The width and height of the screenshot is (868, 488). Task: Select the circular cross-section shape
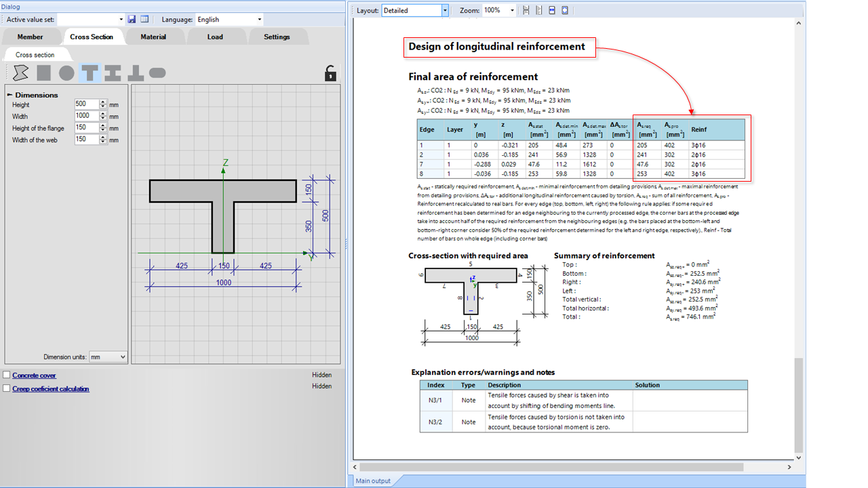[x=66, y=73]
